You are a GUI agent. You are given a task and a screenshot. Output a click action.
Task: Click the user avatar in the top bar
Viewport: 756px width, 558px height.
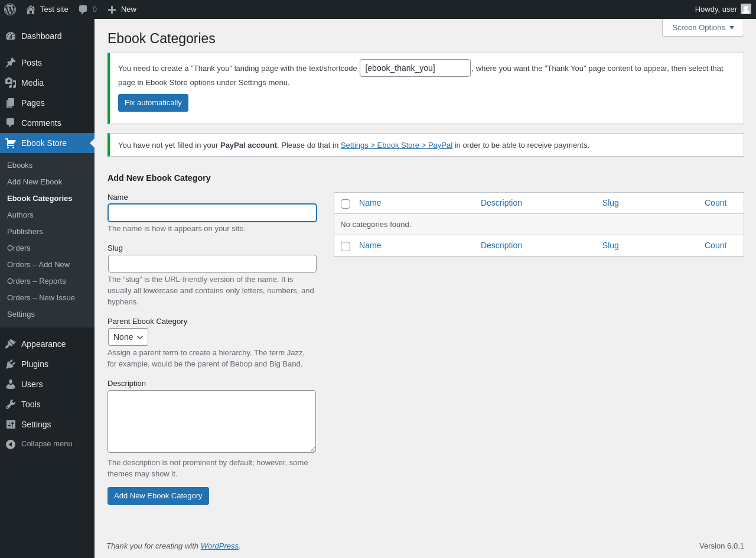746,9
